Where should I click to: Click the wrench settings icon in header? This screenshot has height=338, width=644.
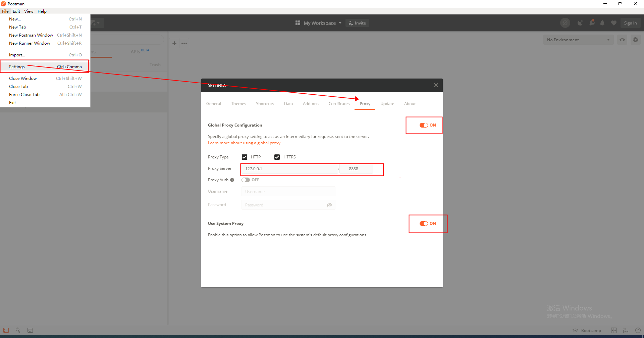coord(592,23)
